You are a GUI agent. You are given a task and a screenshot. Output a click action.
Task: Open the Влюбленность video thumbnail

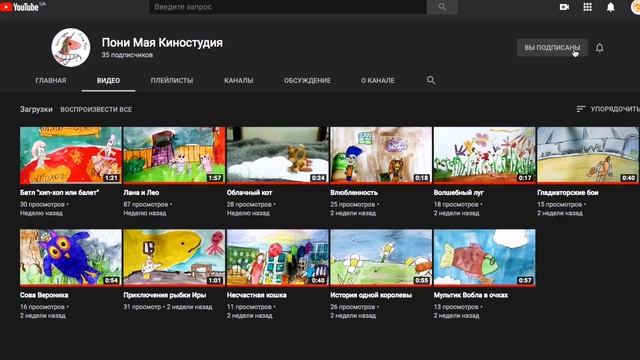(381, 155)
